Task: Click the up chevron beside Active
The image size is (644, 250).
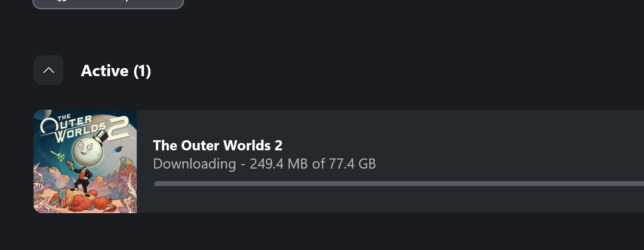Action: pyautogui.click(x=49, y=70)
